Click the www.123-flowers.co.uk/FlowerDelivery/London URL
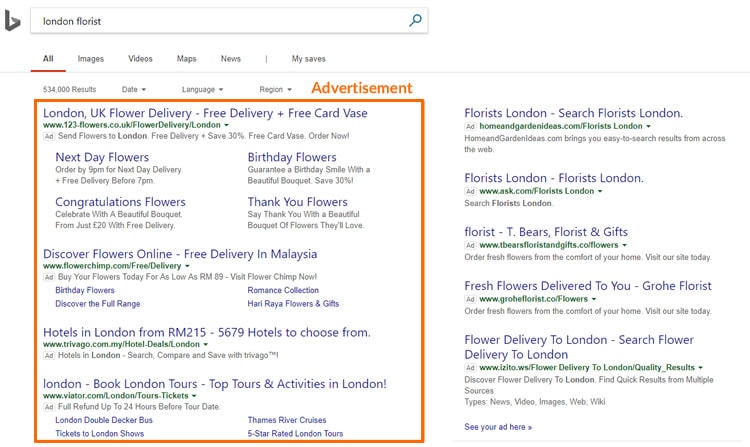Image resolution: width=750 pixels, height=447 pixels. 132,125
